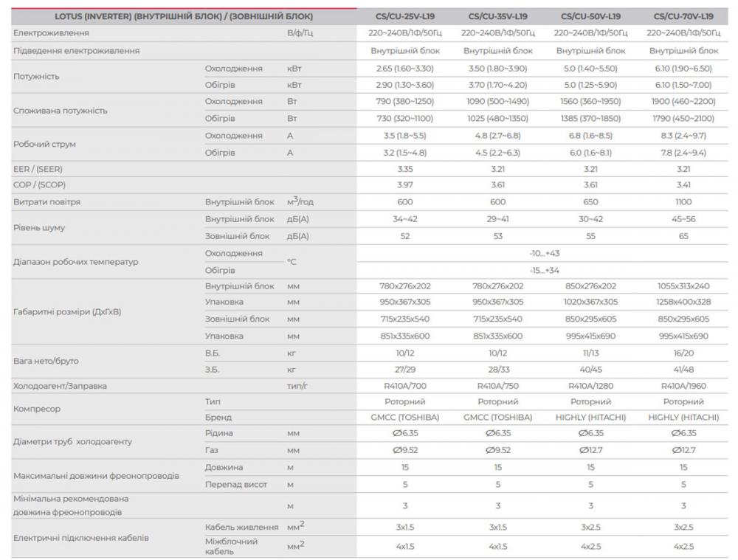The height and width of the screenshot is (560, 738).
Task: Click the heating temperature range -15...+34
Action: coord(544,270)
